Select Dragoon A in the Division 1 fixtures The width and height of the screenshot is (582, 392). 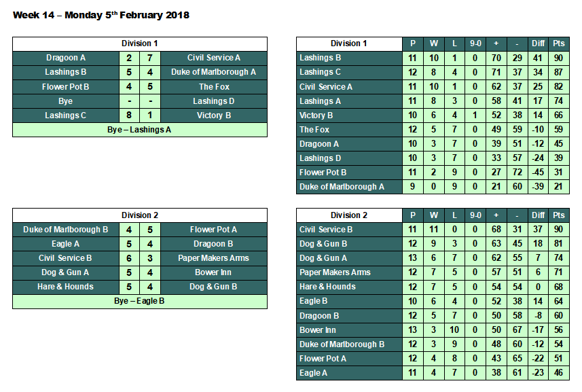65,58
